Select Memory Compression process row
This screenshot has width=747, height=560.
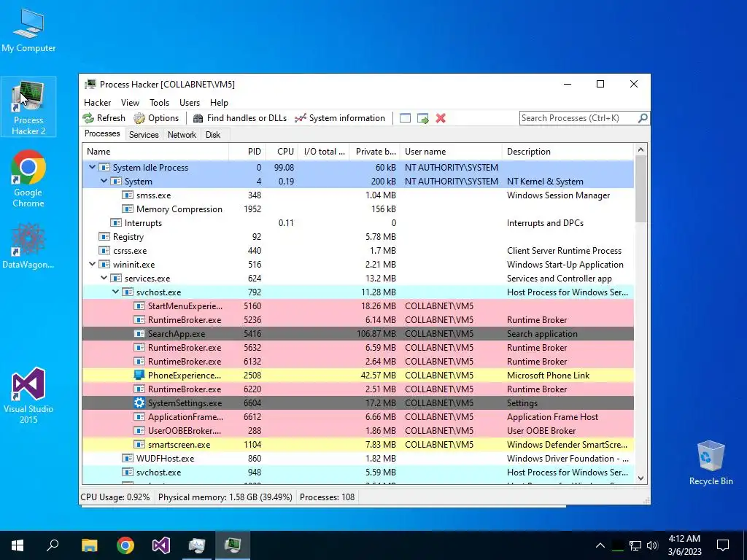click(x=358, y=209)
